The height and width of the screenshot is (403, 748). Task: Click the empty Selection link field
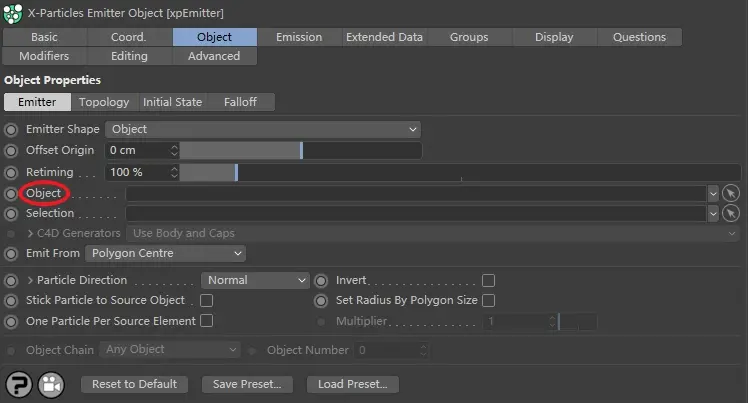coord(416,214)
